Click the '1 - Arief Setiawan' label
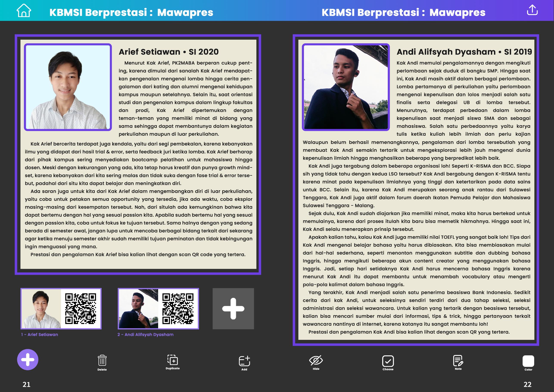The width and height of the screenshot is (554, 392). click(40, 334)
